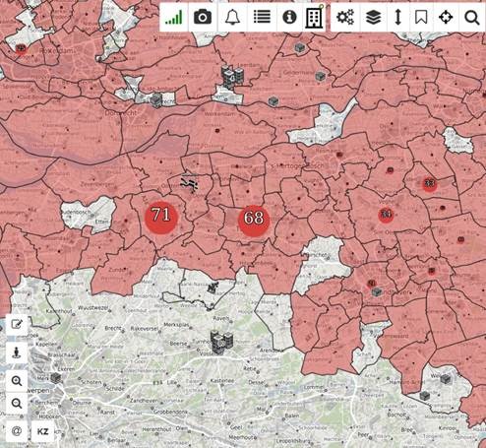Viewport: 486px width, 448px height.
Task: Zoom in with plus magnifier button
Action: [17, 381]
